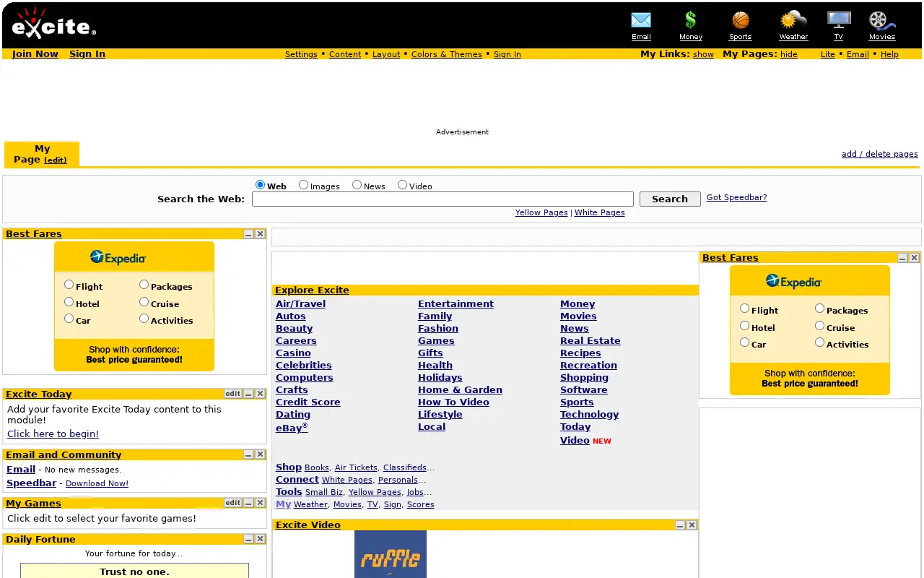Open the White Pages link below the search box

[x=600, y=212]
